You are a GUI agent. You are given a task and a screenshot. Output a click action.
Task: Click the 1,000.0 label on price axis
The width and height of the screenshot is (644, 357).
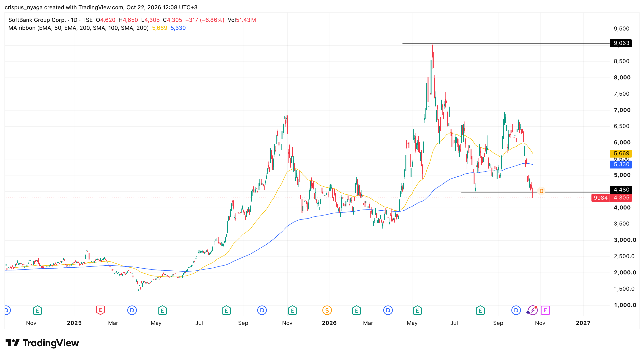pos(625,305)
